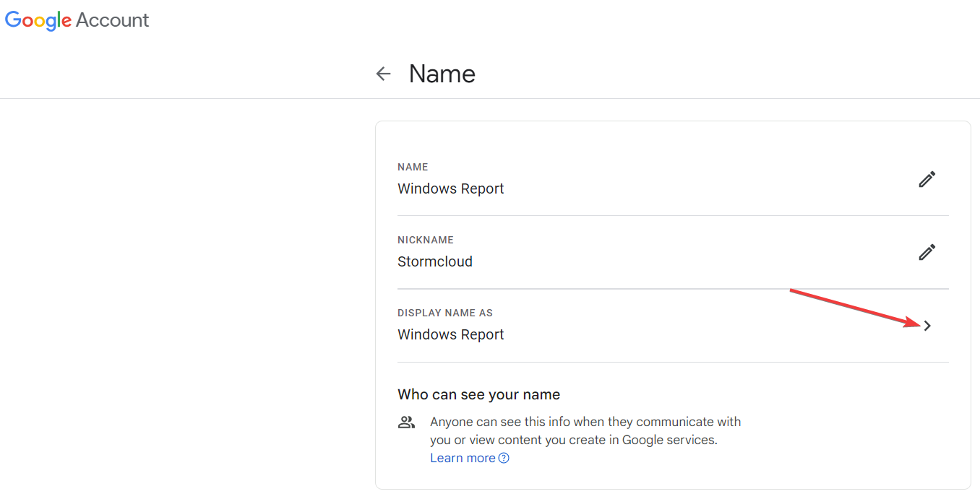The width and height of the screenshot is (980, 494).
Task: Edit the name with pencil icon
Action: pyautogui.click(x=927, y=179)
